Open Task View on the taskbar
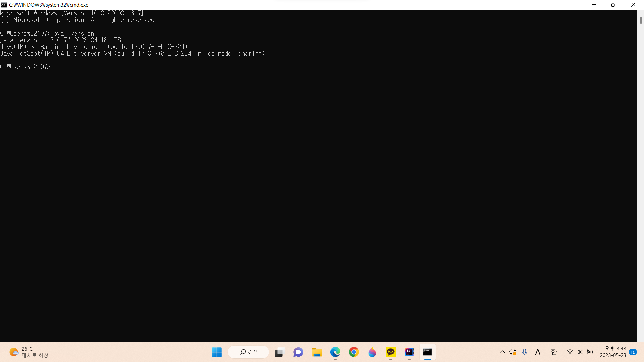The width and height of the screenshot is (644, 362). [x=279, y=352]
